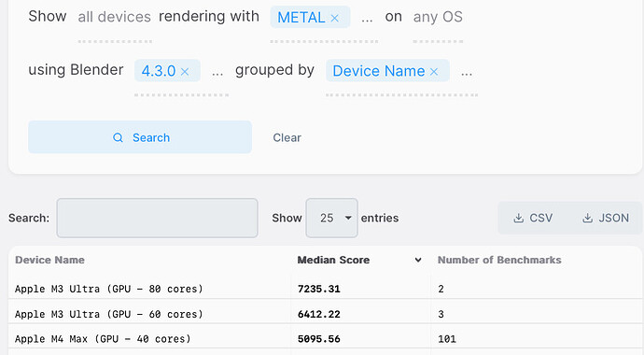Click the magnifier icon in the Search button
Screen dimensions: 644x355
point(118,137)
